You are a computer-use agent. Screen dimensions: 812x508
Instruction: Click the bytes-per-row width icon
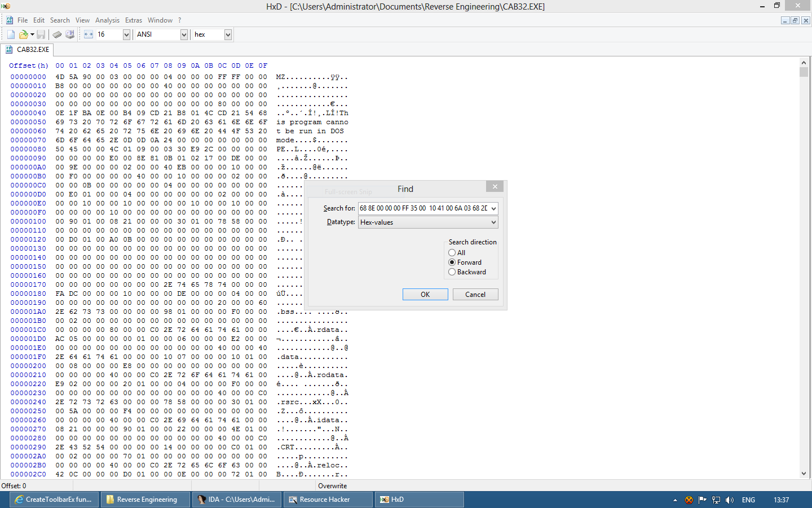pyautogui.click(x=89, y=34)
